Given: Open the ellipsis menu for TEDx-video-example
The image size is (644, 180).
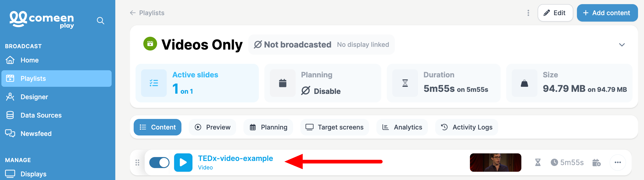Looking at the screenshot, I should (x=618, y=163).
